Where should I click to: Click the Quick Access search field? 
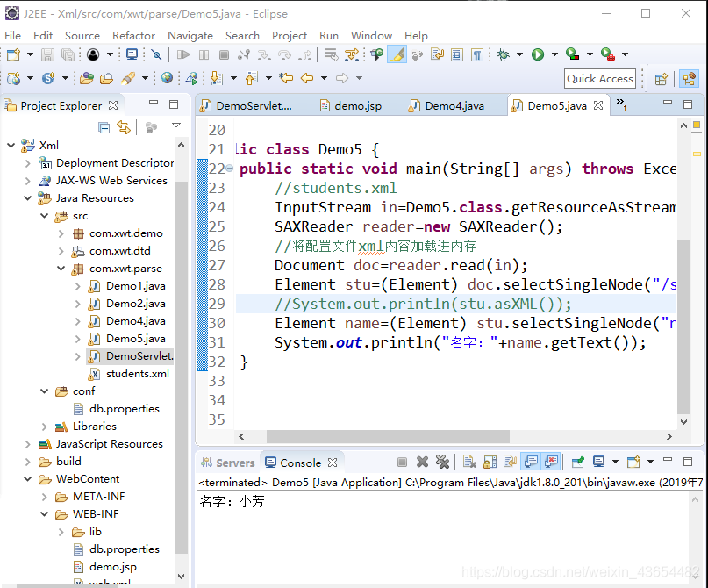coord(599,79)
